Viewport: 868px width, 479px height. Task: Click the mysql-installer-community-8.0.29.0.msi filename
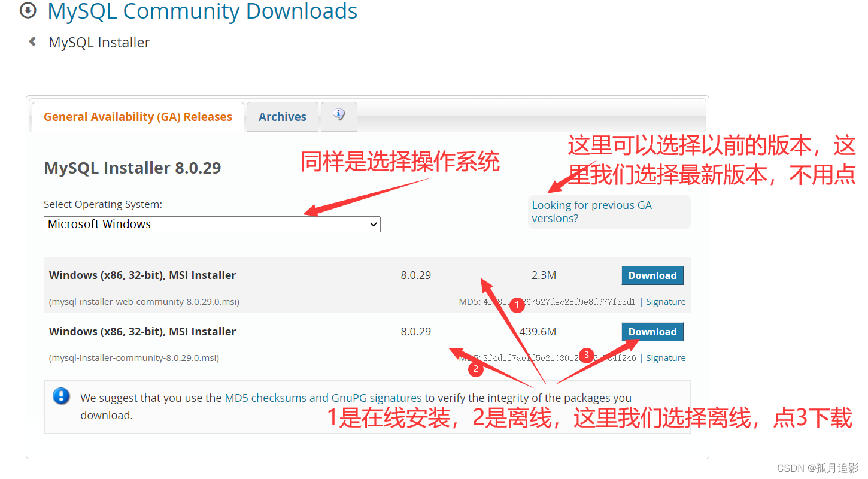point(134,358)
